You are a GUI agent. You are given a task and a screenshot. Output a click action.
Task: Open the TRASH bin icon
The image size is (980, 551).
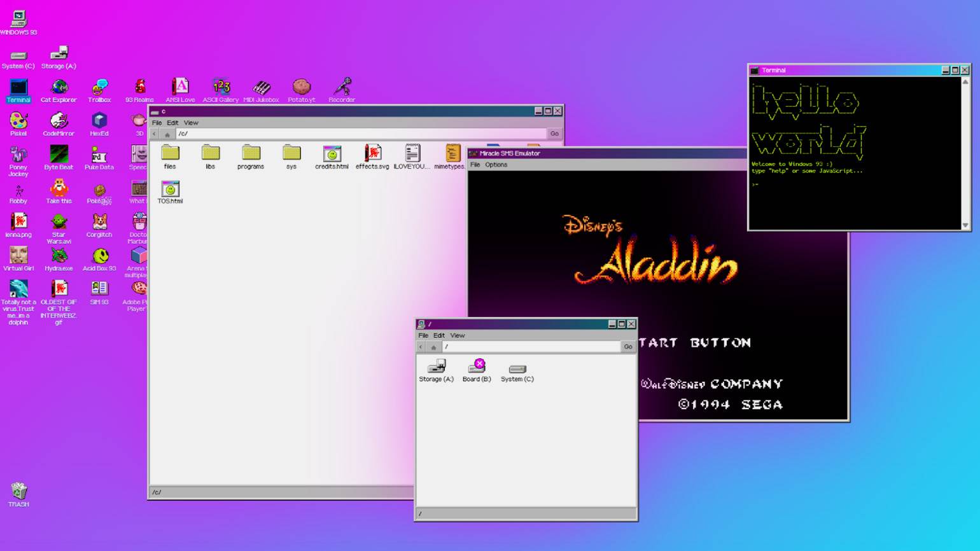(18, 492)
